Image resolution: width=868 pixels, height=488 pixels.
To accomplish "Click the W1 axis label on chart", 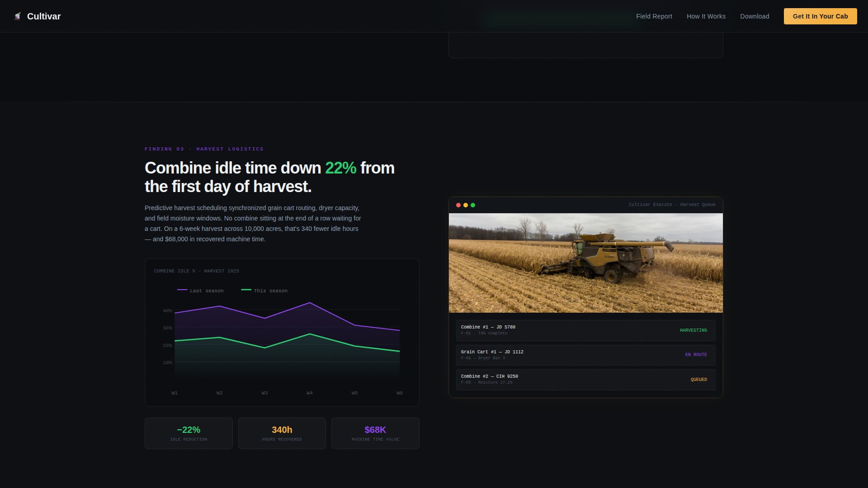I will coord(175,393).
